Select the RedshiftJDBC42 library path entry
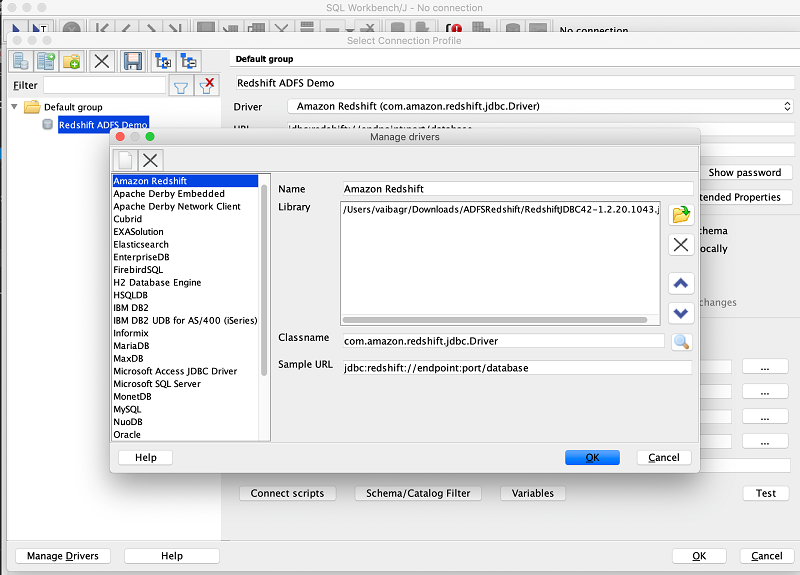Viewport: 800px width, 575px height. [501, 209]
